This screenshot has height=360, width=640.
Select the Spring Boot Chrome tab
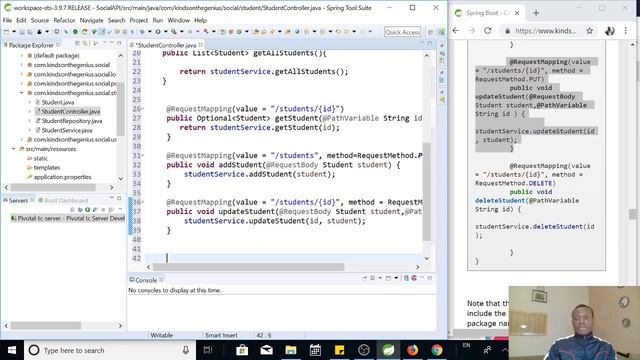487,13
